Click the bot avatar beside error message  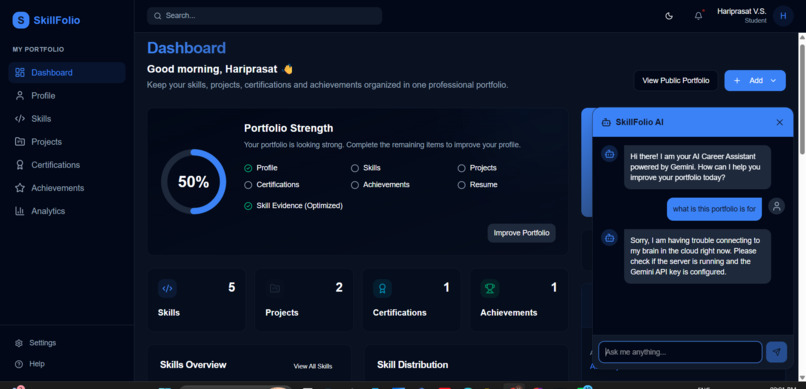(x=610, y=237)
